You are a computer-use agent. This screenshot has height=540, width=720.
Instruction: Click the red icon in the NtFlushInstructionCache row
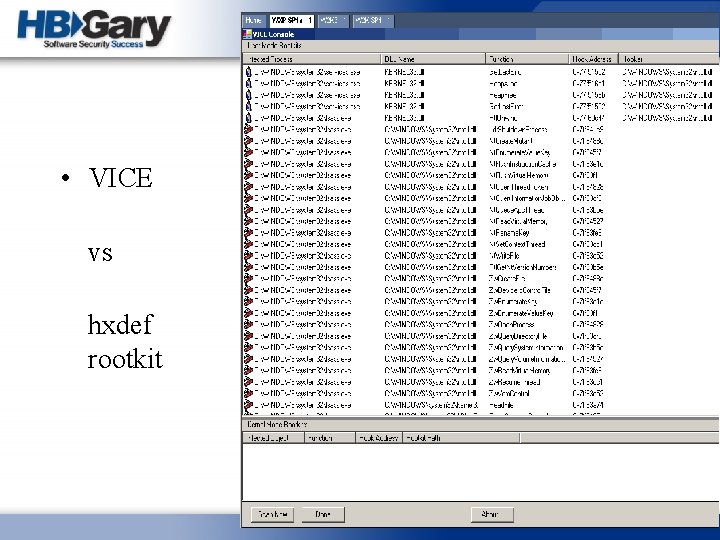pos(248,164)
